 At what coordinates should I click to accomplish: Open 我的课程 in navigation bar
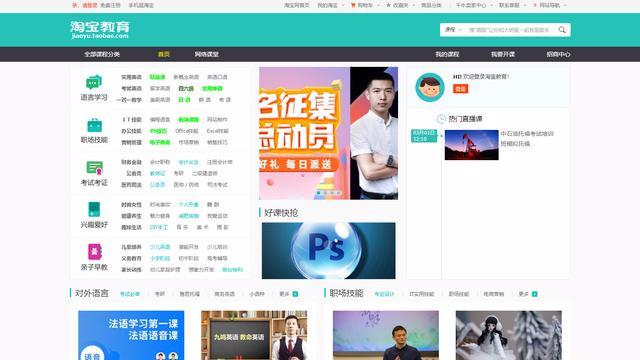[x=447, y=54]
